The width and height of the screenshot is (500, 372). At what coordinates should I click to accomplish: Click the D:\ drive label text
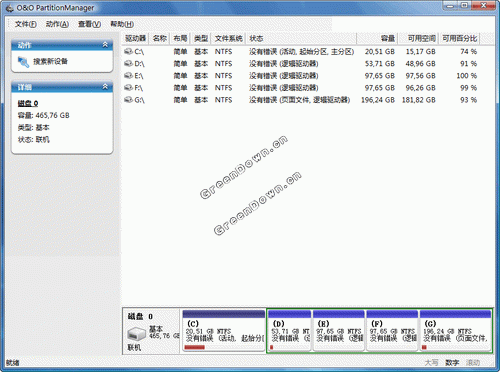[x=139, y=64]
